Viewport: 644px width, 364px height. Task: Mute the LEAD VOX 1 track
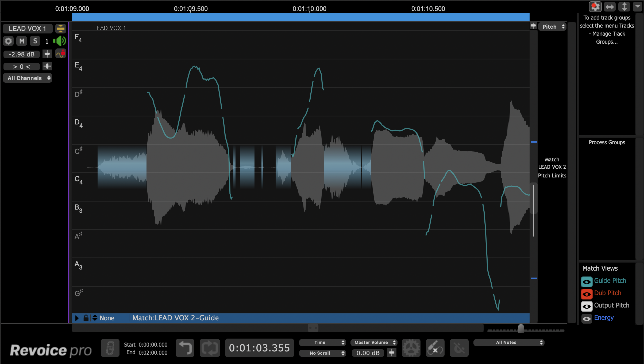click(22, 41)
